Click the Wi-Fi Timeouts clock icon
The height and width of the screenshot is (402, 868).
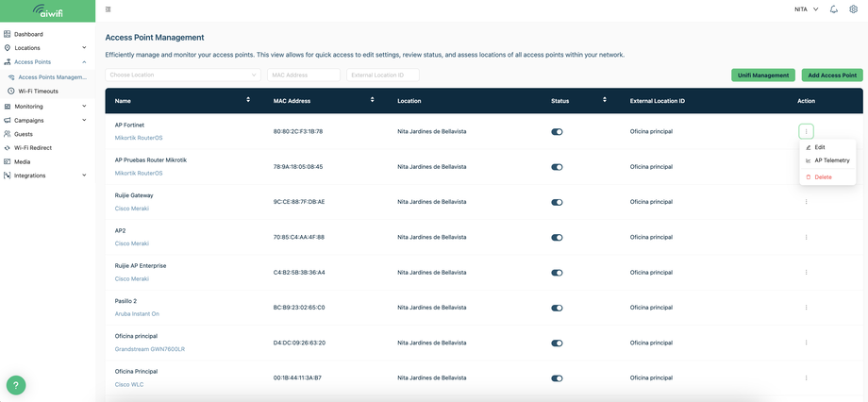11,91
